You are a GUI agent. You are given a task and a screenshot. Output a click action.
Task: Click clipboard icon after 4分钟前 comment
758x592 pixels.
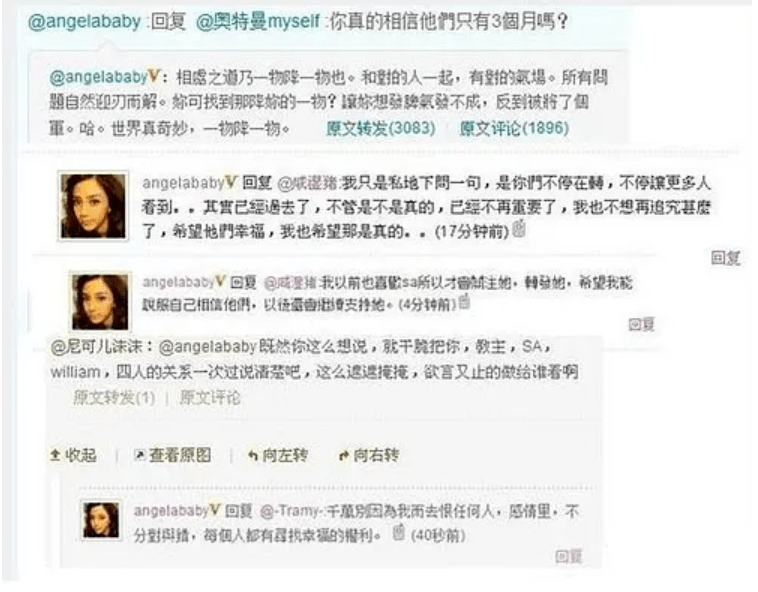pyautogui.click(x=463, y=301)
